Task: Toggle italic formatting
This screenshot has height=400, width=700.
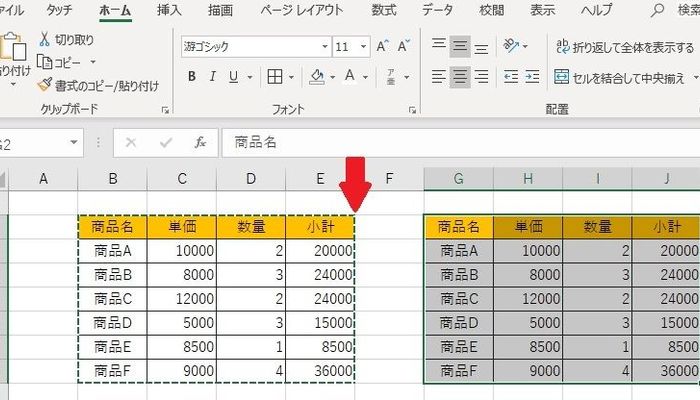Action: coord(215,76)
